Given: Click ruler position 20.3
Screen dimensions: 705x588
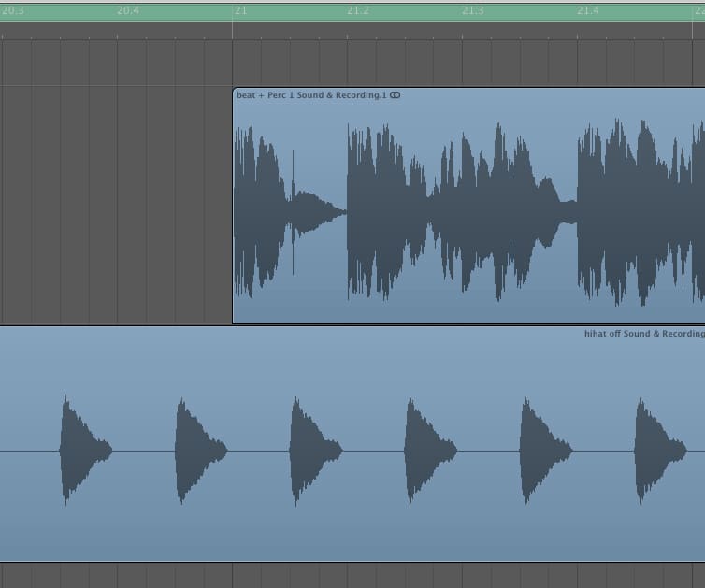Looking at the screenshot, I should 12,10.
